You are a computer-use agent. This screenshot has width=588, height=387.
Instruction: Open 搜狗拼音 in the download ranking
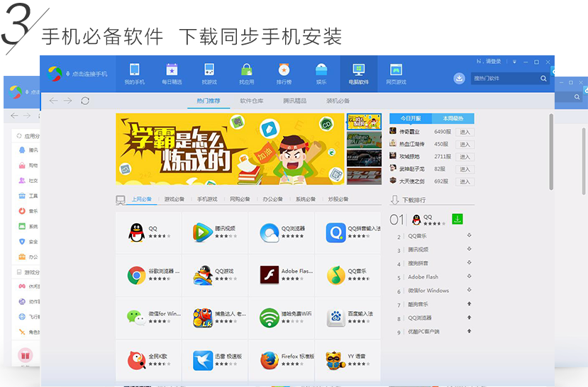click(418, 264)
